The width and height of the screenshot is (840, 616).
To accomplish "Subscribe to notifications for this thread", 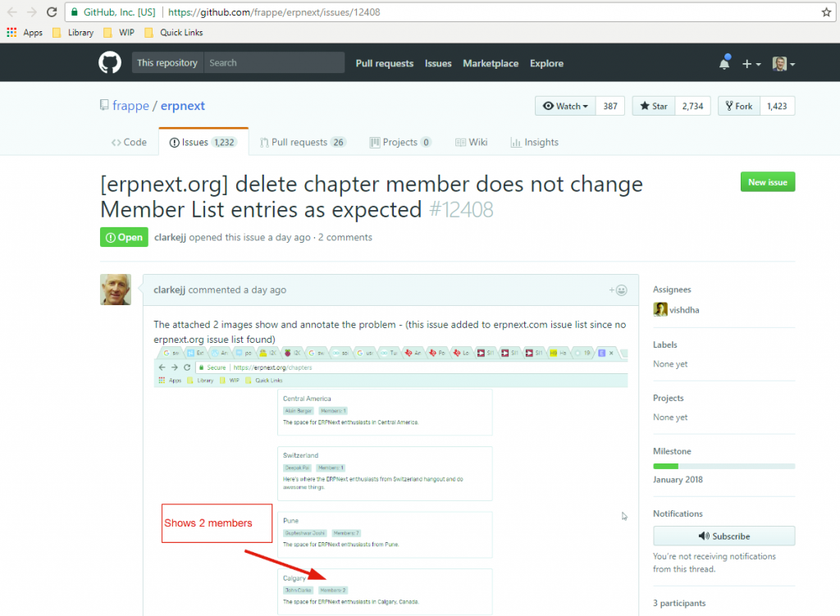I will 724,536.
